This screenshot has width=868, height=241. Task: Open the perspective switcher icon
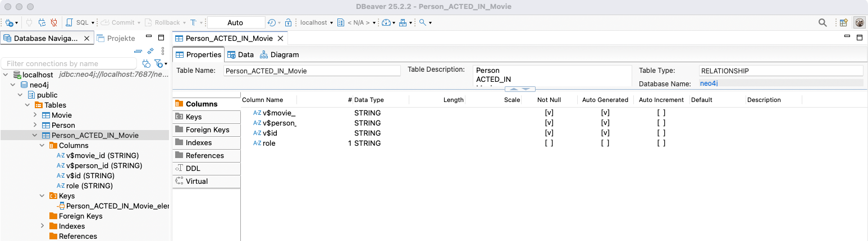tap(843, 23)
